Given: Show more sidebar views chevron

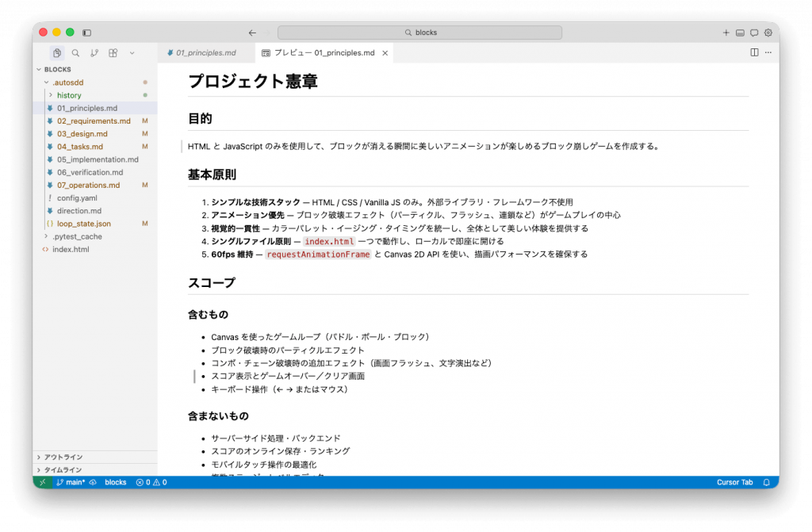Looking at the screenshot, I should pos(132,53).
